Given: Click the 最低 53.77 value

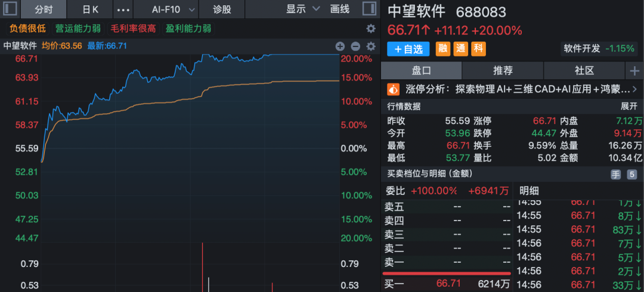Looking at the screenshot, I should click(x=458, y=158).
